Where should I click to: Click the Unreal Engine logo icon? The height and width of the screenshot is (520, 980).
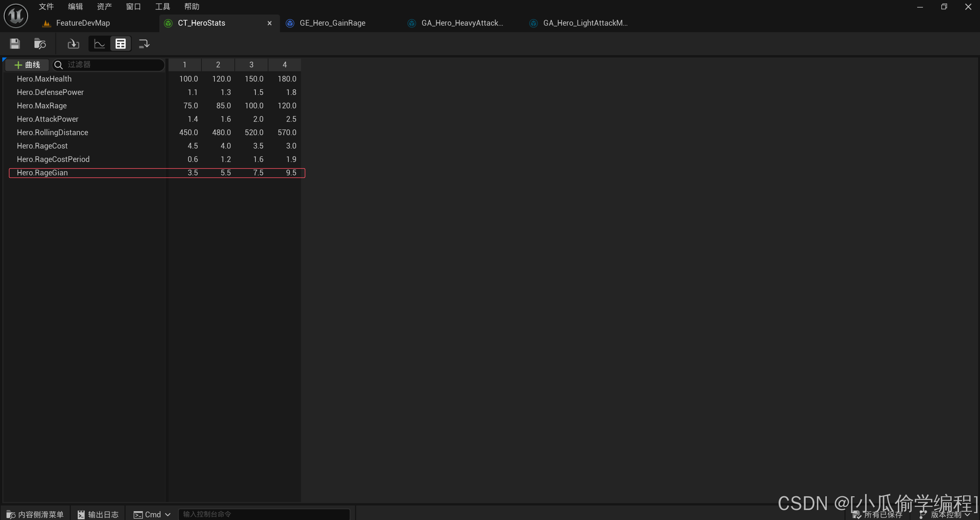pos(16,16)
